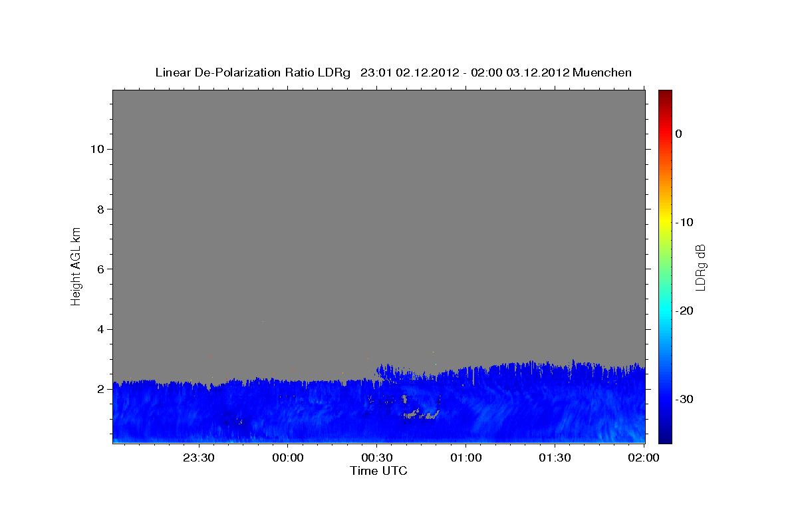Click the colorbar value 0
The width and height of the screenshot is (798, 532).
(678, 134)
